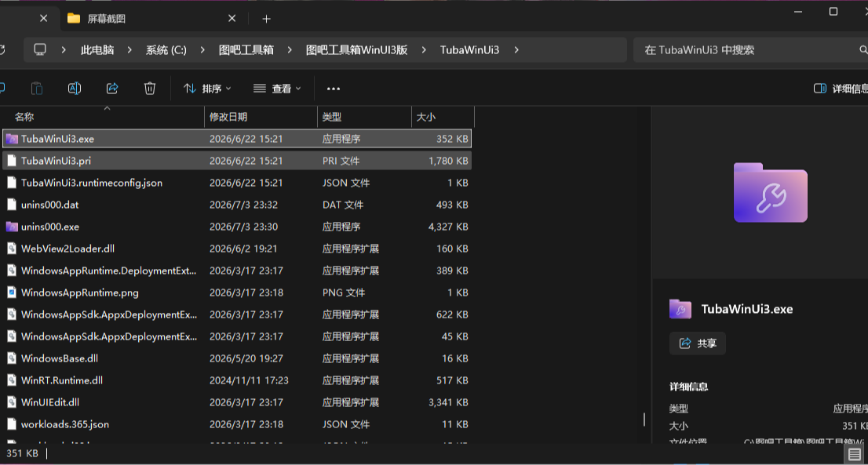This screenshot has height=465, width=868.
Task: Navigate to 图吧工具箱WinUI3版 in breadcrumb
Action: coord(356,49)
